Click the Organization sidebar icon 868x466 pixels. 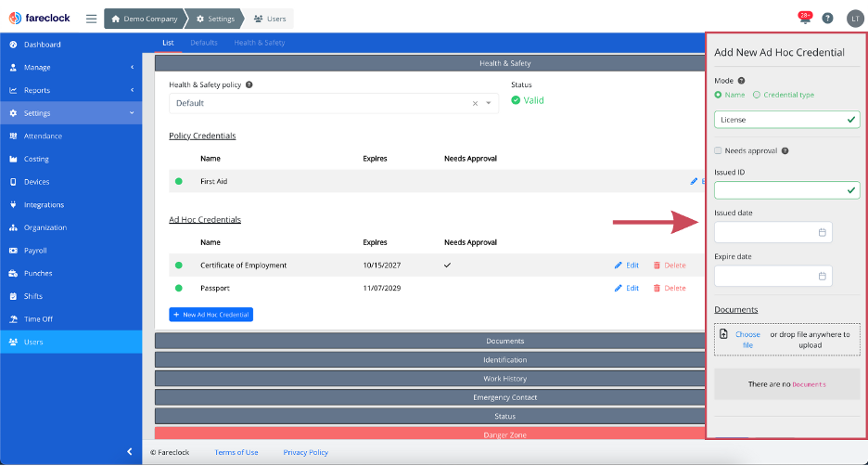(13, 227)
